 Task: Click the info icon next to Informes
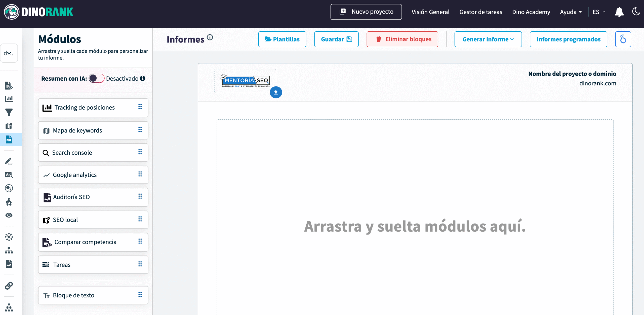click(210, 37)
